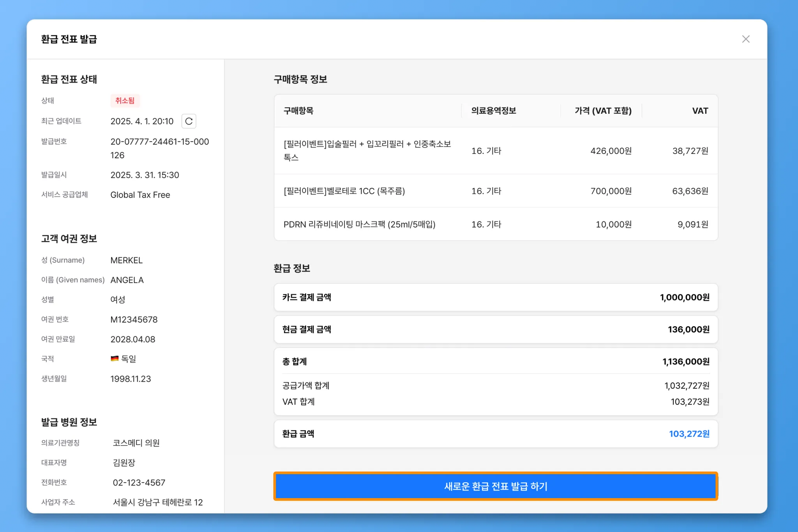This screenshot has width=798, height=532.
Task: Click the blue refund amount 103,272원
Action: point(689,434)
